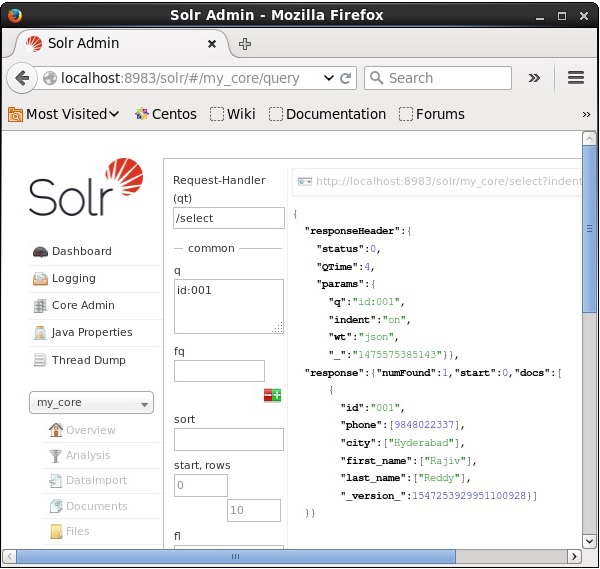This screenshot has width=600, height=569.
Task: Open the my_core core selector dropdown
Action: (x=91, y=403)
